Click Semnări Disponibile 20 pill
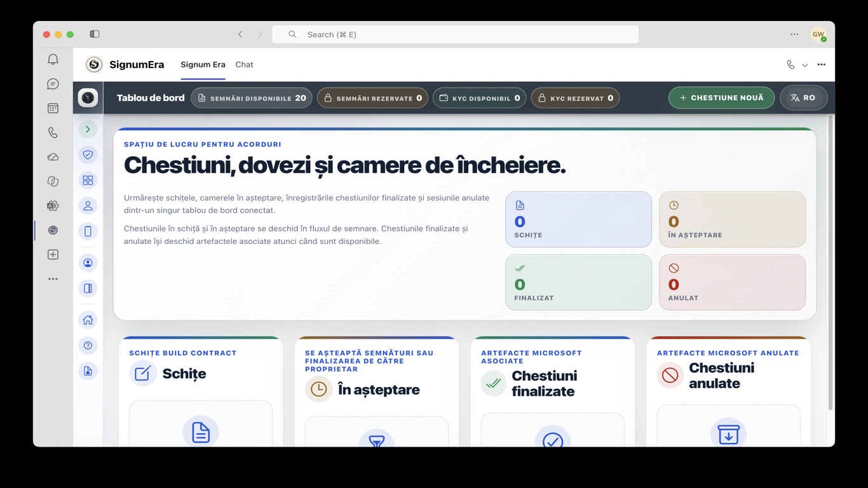Viewport: 868px width, 488px height. point(252,98)
